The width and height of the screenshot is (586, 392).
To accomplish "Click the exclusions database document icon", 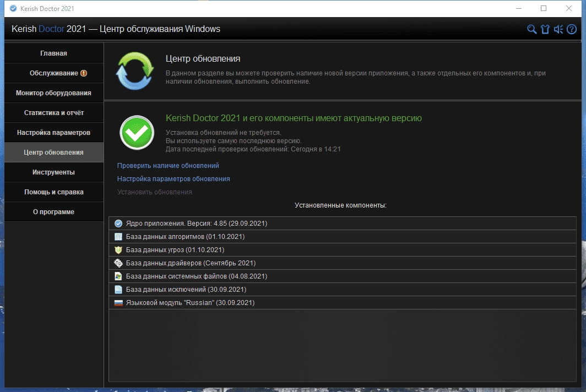I will (x=118, y=290).
